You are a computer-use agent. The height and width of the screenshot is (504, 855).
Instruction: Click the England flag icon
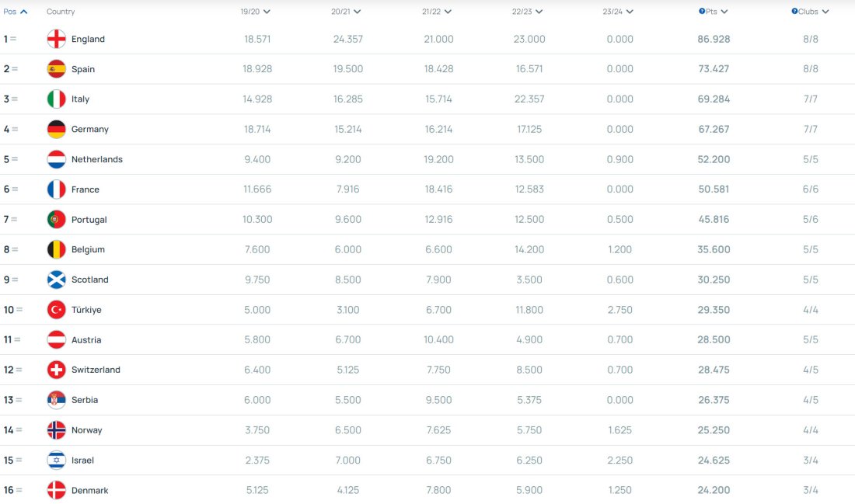(56, 39)
